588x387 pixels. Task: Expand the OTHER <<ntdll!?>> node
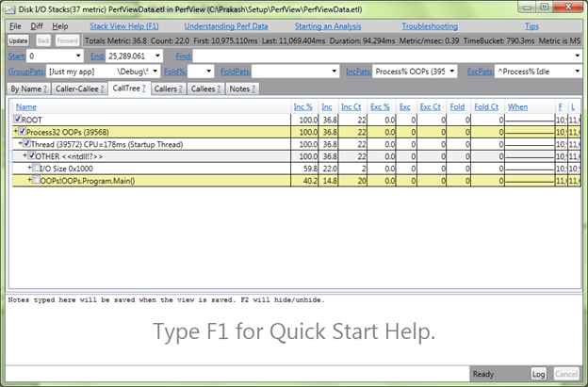pyautogui.click(x=24, y=155)
